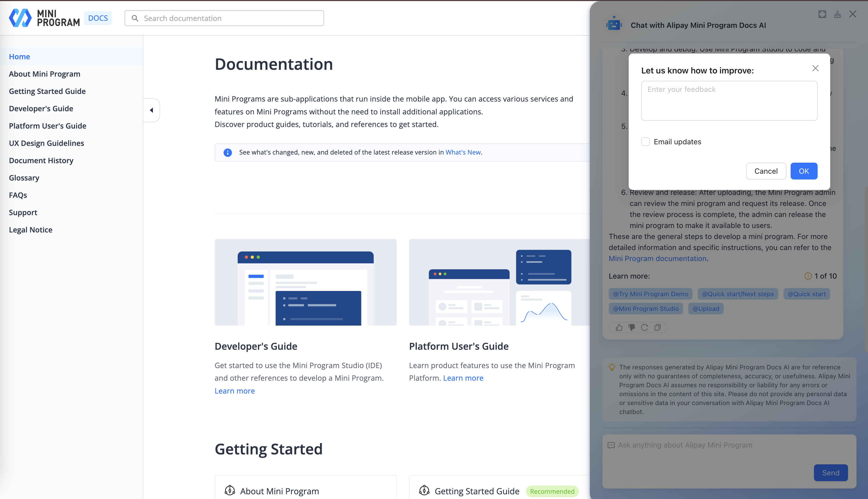868x499 pixels.
Task: Click the regenerate response icon
Action: [x=644, y=328]
